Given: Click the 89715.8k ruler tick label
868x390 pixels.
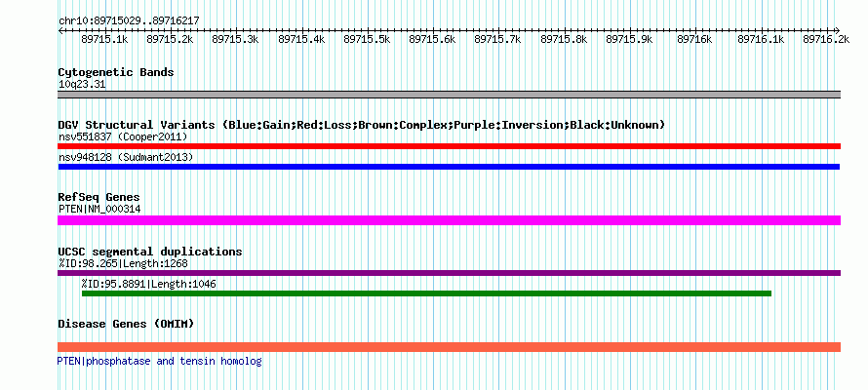Looking at the screenshot, I should [x=564, y=39].
